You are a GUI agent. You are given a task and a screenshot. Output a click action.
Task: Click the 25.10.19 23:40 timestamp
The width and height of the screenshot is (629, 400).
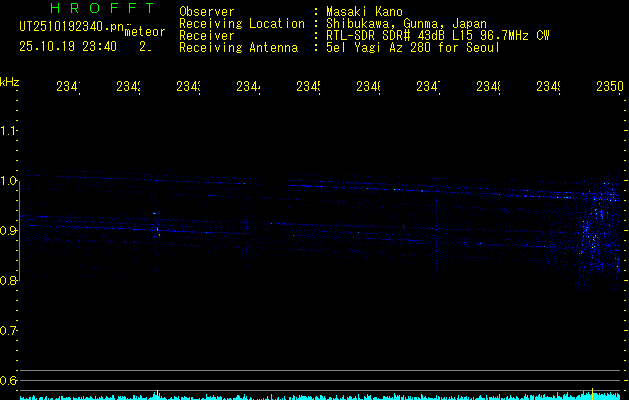[68, 46]
